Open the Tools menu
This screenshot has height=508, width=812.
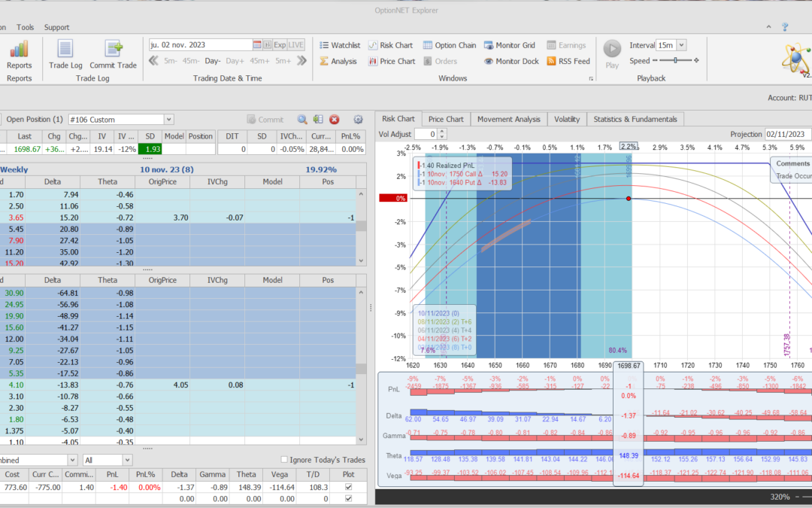click(25, 27)
